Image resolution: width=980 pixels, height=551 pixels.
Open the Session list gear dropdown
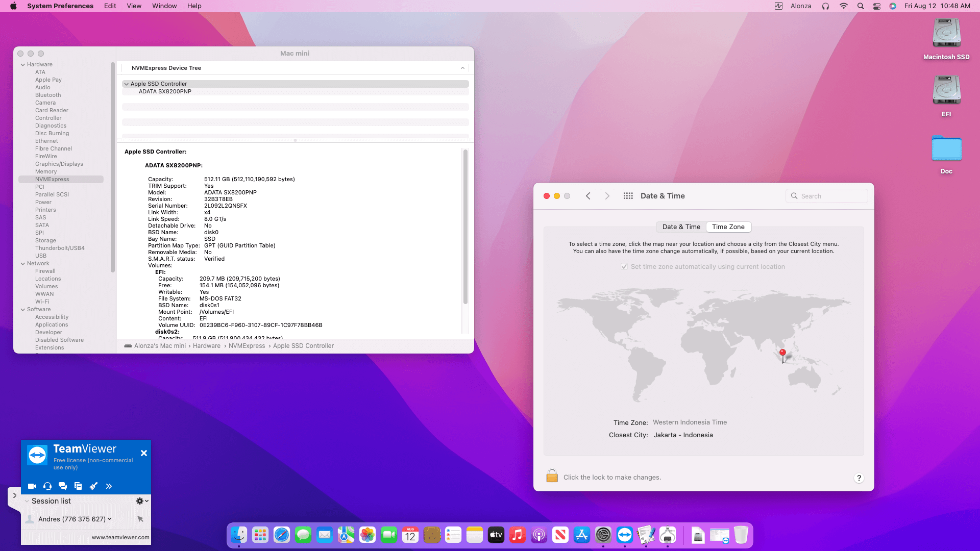click(142, 501)
